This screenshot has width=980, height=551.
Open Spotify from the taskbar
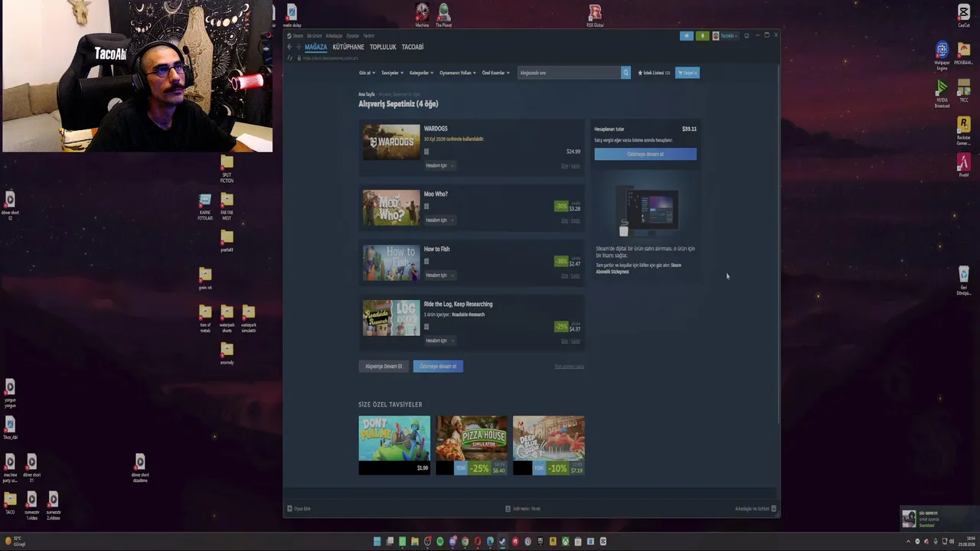(439, 542)
